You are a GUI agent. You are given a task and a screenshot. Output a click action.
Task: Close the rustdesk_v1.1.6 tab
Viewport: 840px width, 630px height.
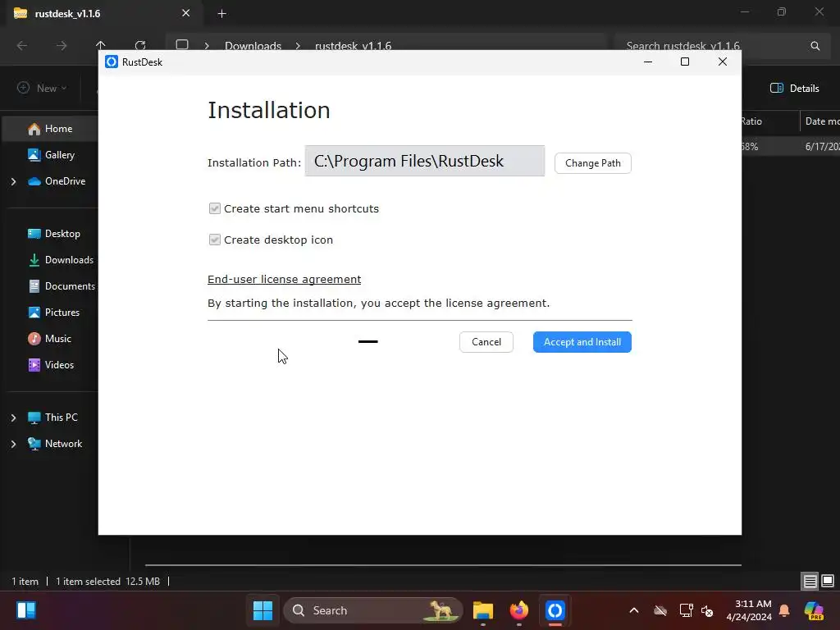[186, 13]
